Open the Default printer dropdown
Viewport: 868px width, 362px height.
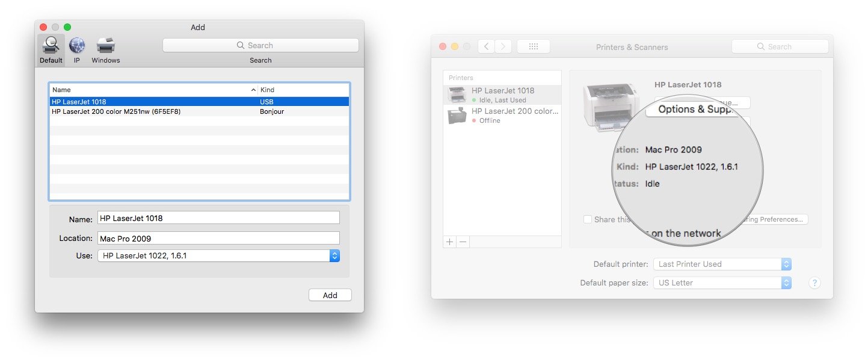(722, 264)
